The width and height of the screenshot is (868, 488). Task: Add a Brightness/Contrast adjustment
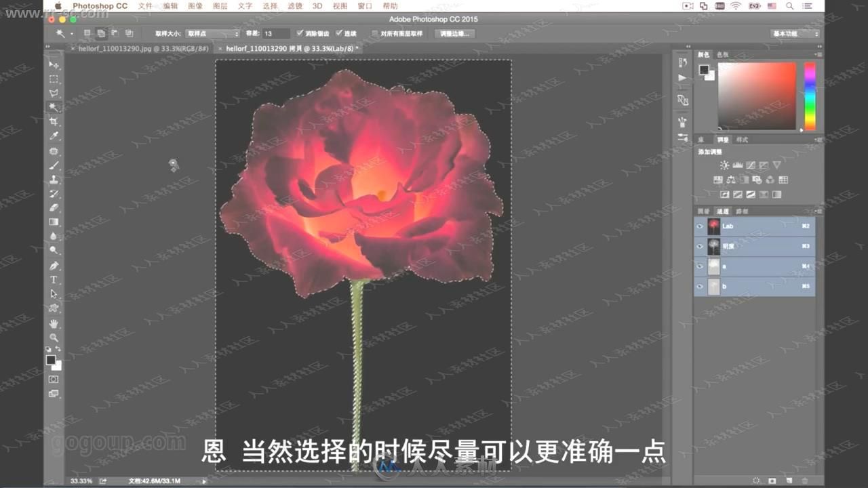click(x=724, y=165)
